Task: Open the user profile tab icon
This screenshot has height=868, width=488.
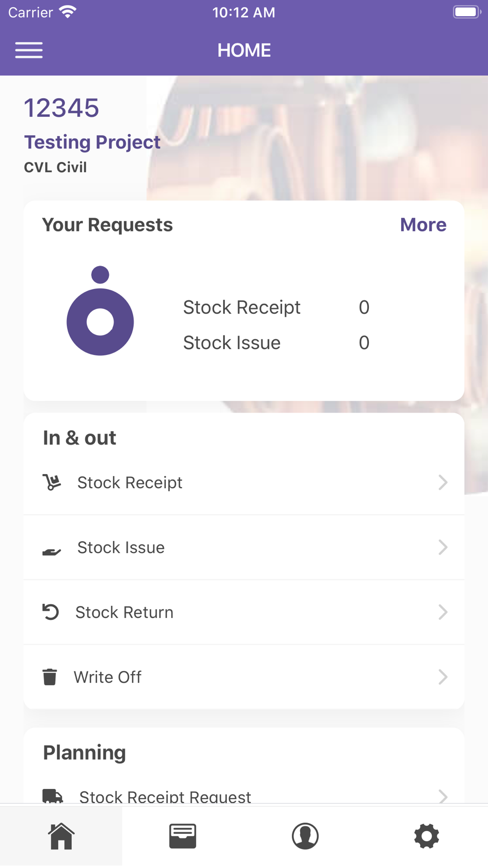Action: tap(305, 836)
